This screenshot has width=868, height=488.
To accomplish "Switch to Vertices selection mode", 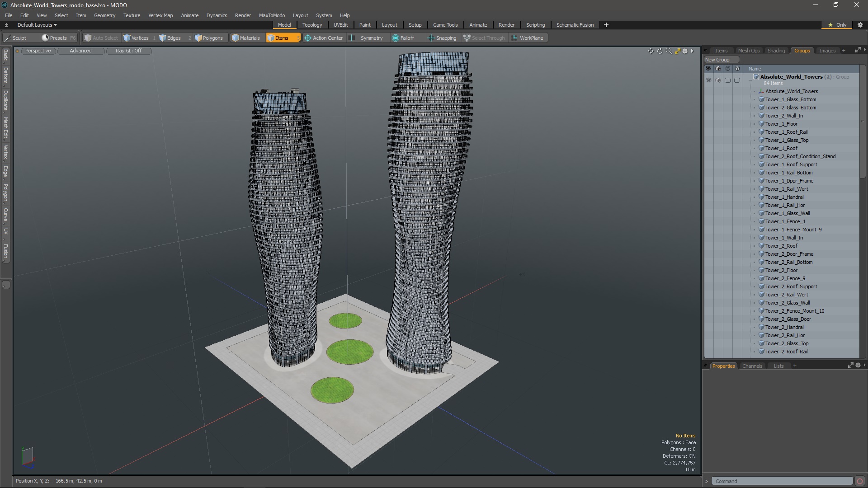I will coord(140,38).
